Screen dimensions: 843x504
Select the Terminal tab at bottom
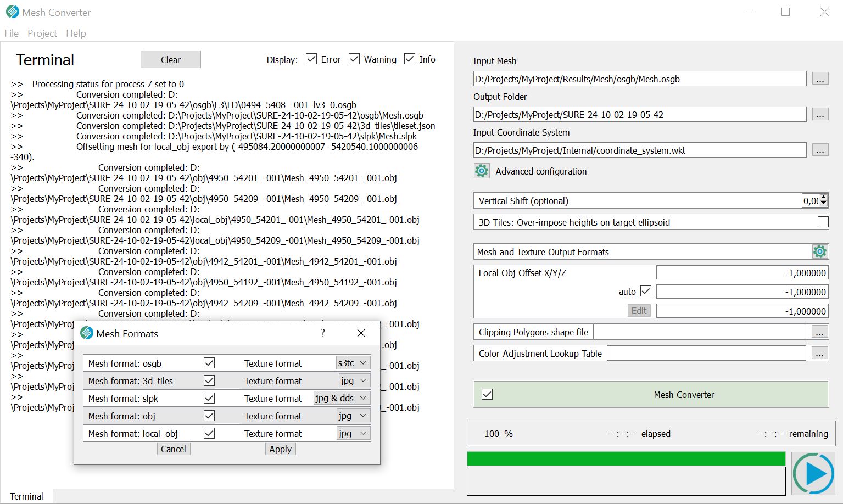pos(26,496)
